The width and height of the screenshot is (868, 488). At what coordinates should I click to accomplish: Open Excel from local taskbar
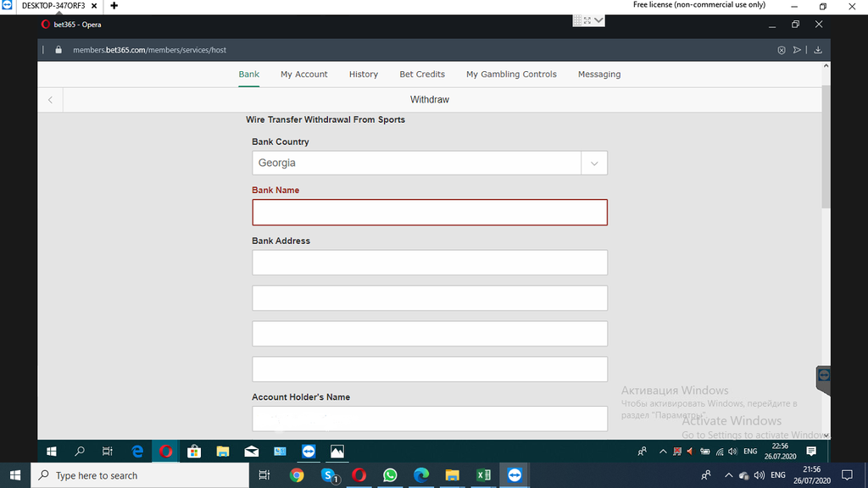[483, 475]
